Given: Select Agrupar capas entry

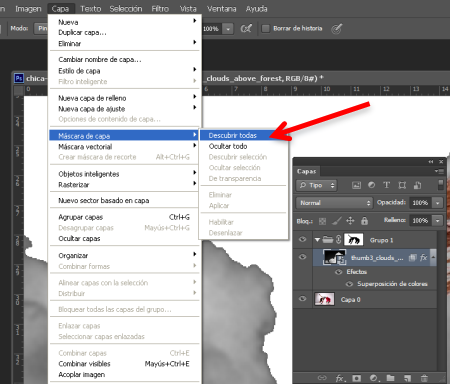Looking at the screenshot, I should [125, 217].
